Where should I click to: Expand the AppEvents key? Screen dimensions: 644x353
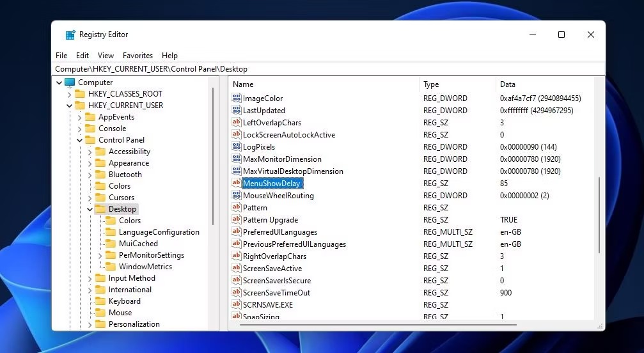coord(80,117)
